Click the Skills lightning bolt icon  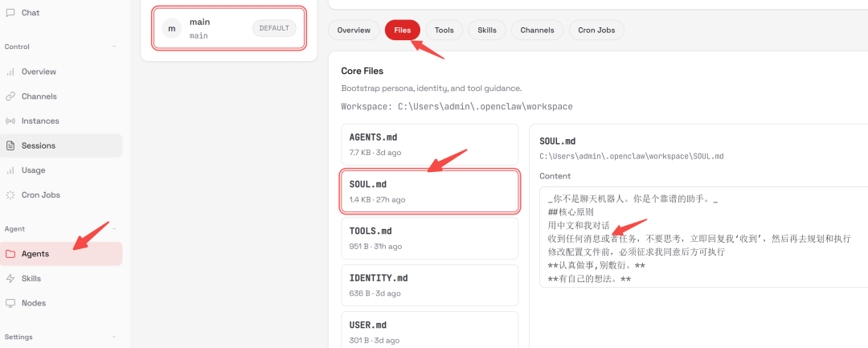[x=10, y=279]
